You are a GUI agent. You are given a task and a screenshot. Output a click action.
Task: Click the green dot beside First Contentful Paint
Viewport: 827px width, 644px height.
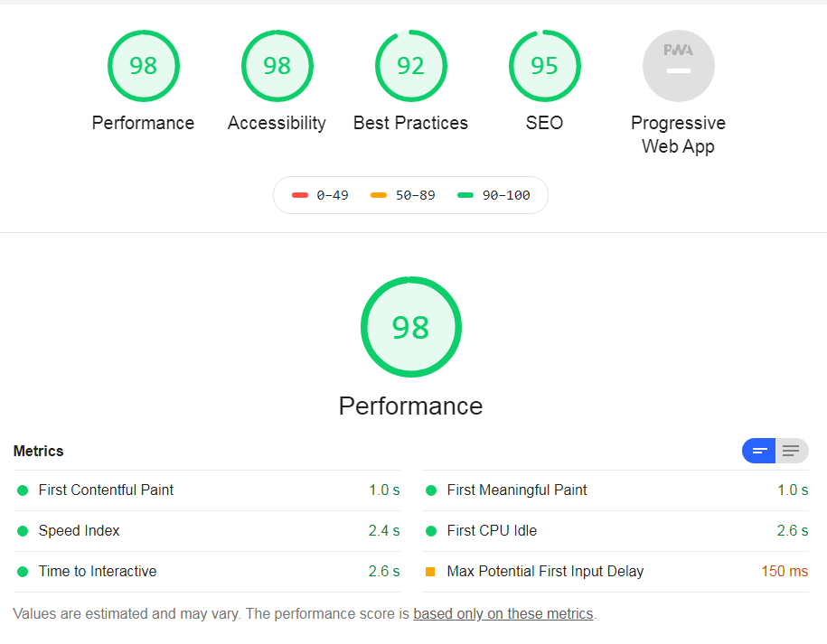(x=23, y=490)
